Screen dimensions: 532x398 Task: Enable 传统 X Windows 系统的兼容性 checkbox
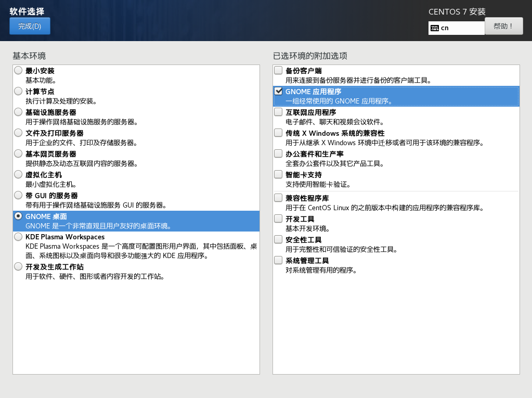[278, 133]
